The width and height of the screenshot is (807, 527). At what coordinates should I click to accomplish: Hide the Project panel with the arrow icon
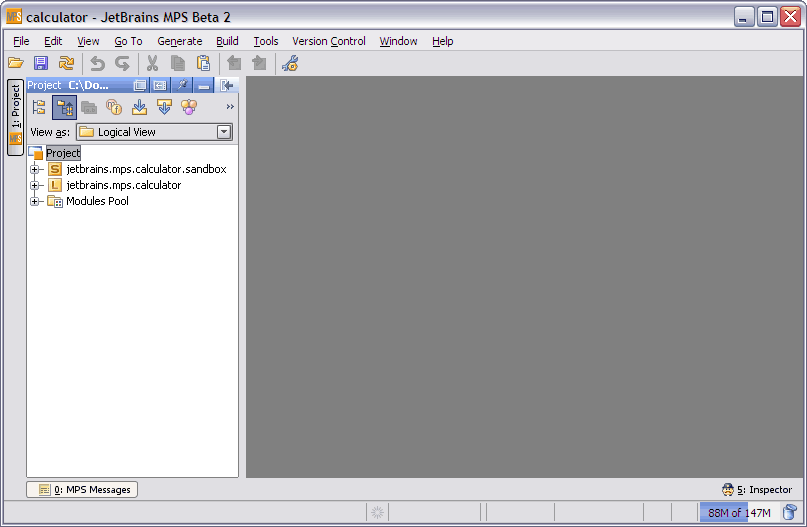227,86
